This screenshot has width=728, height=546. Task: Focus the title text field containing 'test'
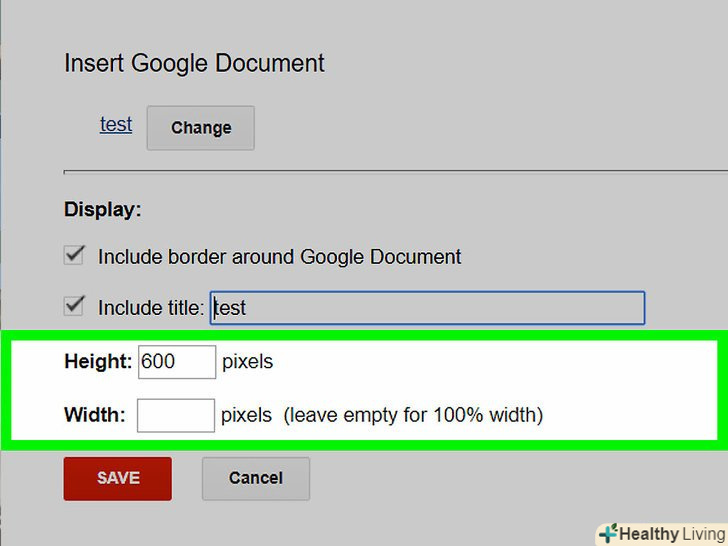coord(428,308)
